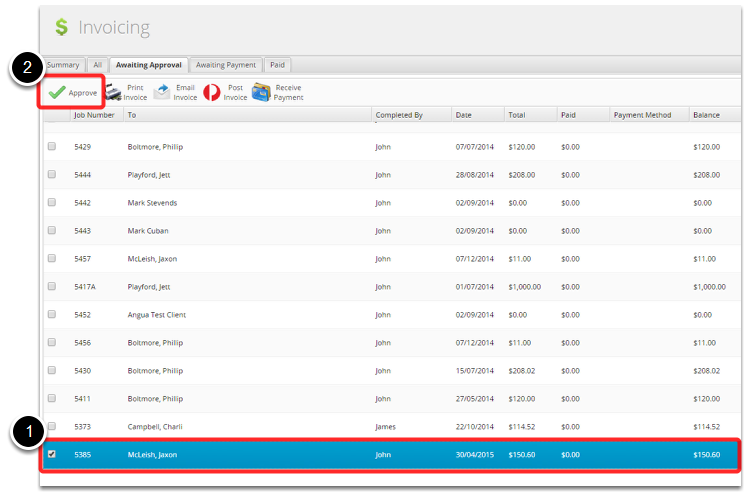The width and height of the screenshot is (750, 497).
Task: Click the green Approve checkmark icon
Action: tap(57, 92)
